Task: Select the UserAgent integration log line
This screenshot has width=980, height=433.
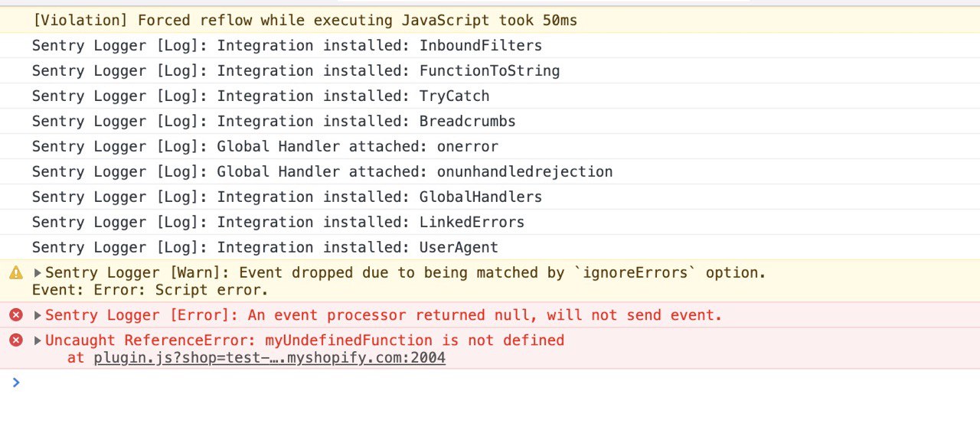Action: pos(490,248)
